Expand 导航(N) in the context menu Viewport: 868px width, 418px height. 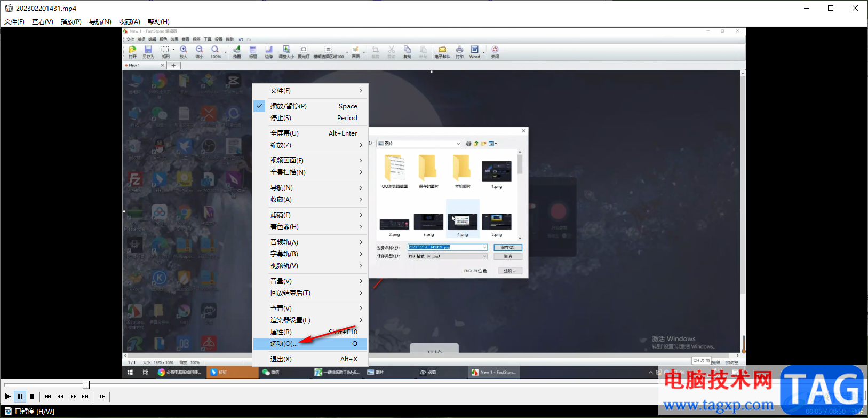click(x=310, y=188)
